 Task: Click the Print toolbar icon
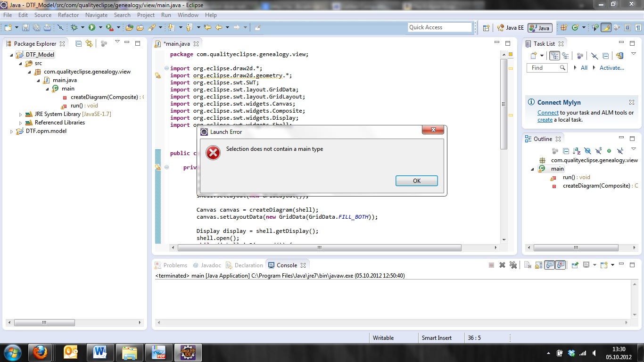47,27
